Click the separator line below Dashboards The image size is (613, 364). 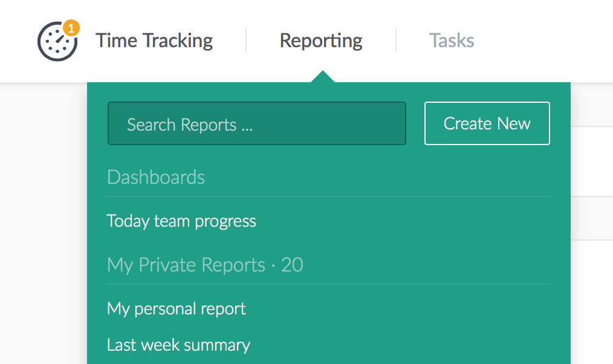pos(329,196)
